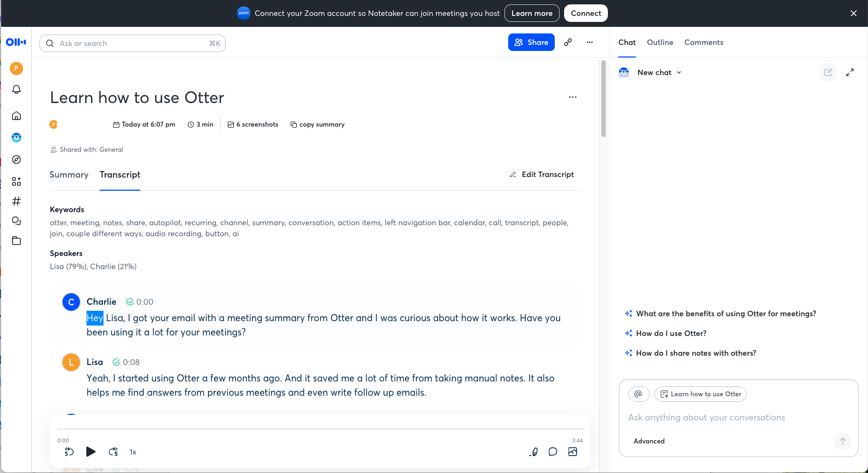Add a screenshot image from player bar
Screen dimensions: 868x473
pyautogui.click(x=573, y=452)
